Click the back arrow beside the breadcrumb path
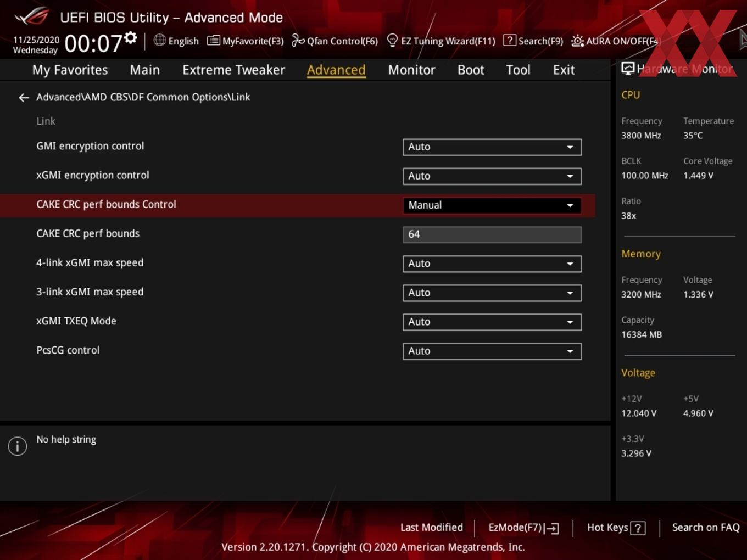Image resolution: width=747 pixels, height=560 pixels. click(x=24, y=98)
